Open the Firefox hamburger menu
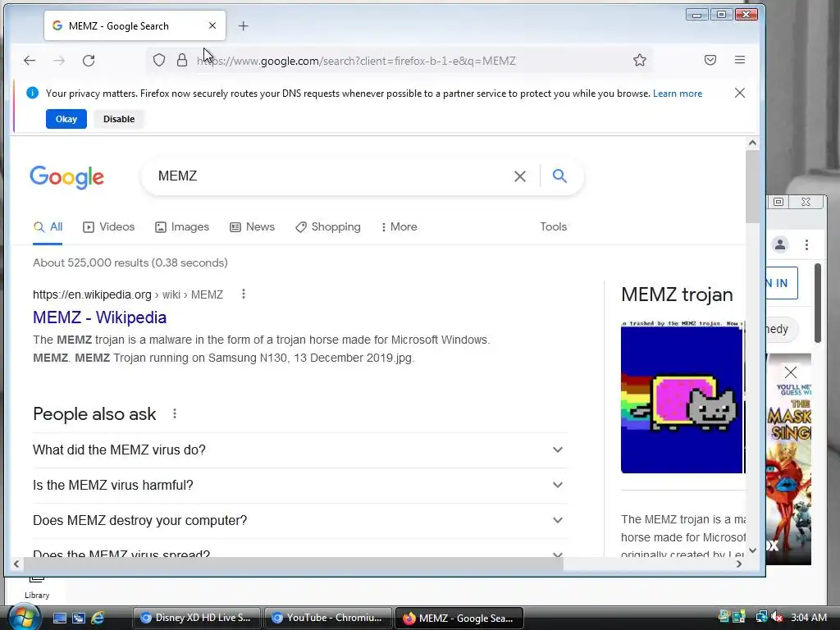 click(x=740, y=60)
